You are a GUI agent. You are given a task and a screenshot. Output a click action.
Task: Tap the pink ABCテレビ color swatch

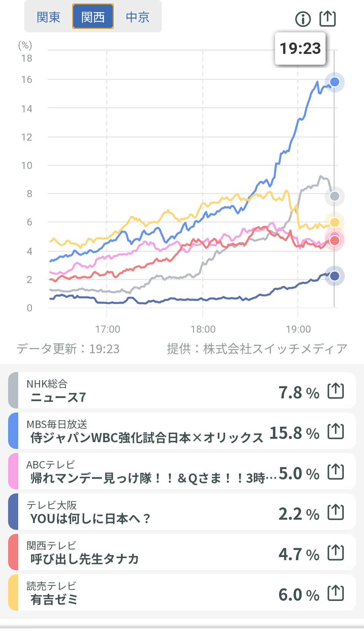click(x=13, y=471)
